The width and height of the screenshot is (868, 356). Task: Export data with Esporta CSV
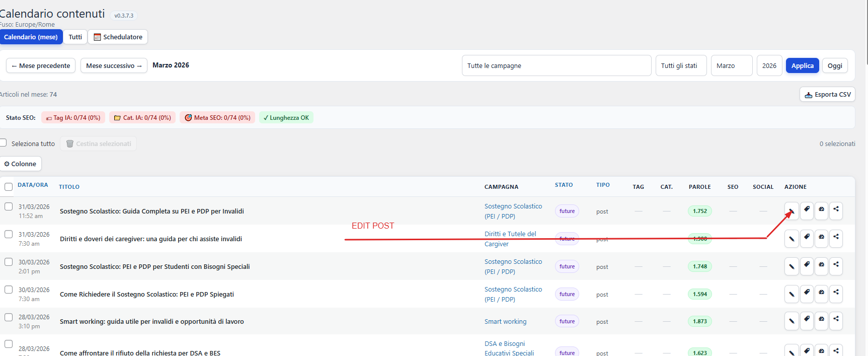pos(827,94)
